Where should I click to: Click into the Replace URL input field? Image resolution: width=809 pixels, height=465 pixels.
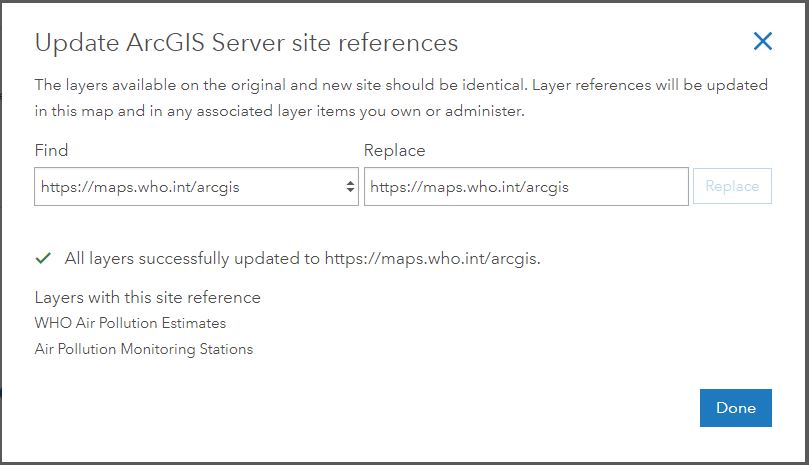click(525, 186)
